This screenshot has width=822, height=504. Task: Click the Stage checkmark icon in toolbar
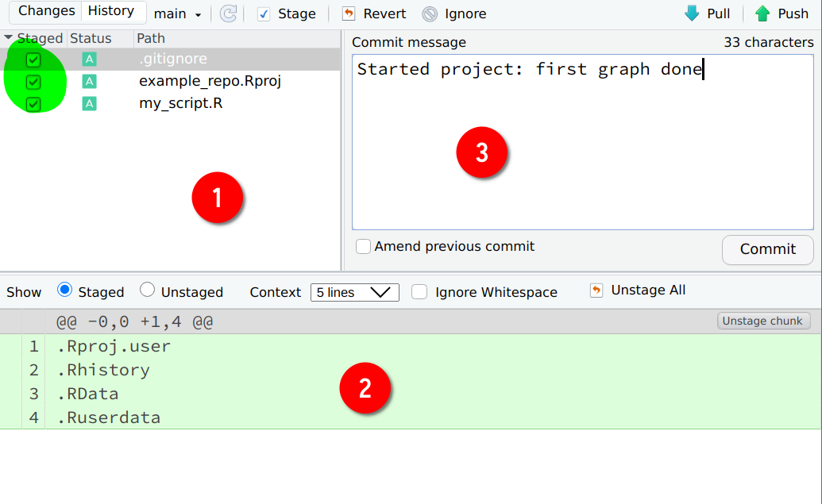point(264,14)
